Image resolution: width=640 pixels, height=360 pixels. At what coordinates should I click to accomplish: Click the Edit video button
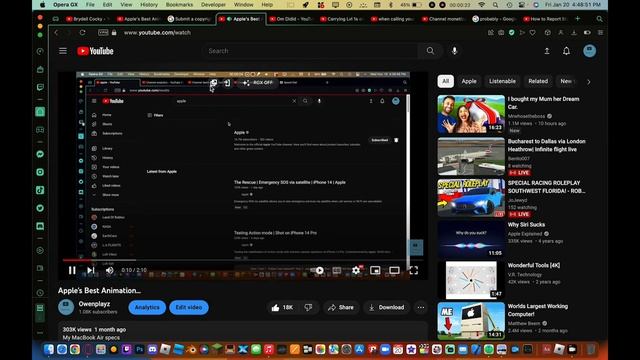[x=189, y=307]
